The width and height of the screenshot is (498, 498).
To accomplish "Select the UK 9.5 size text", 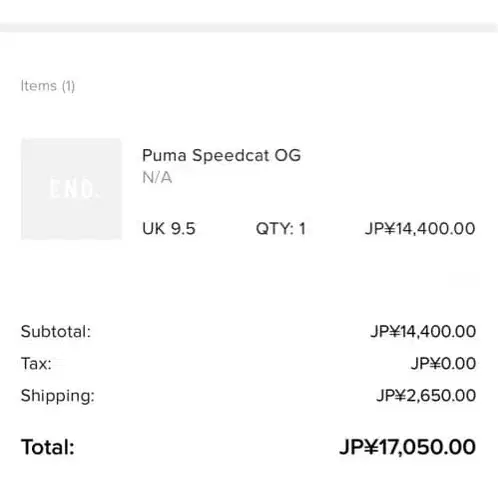I will click(169, 229).
